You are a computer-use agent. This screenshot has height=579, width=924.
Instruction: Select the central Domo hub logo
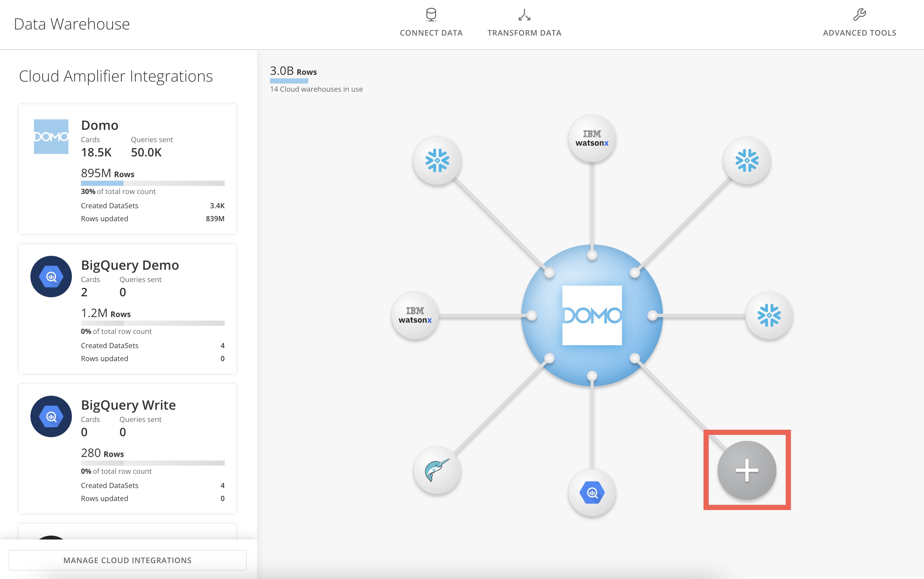tap(592, 315)
